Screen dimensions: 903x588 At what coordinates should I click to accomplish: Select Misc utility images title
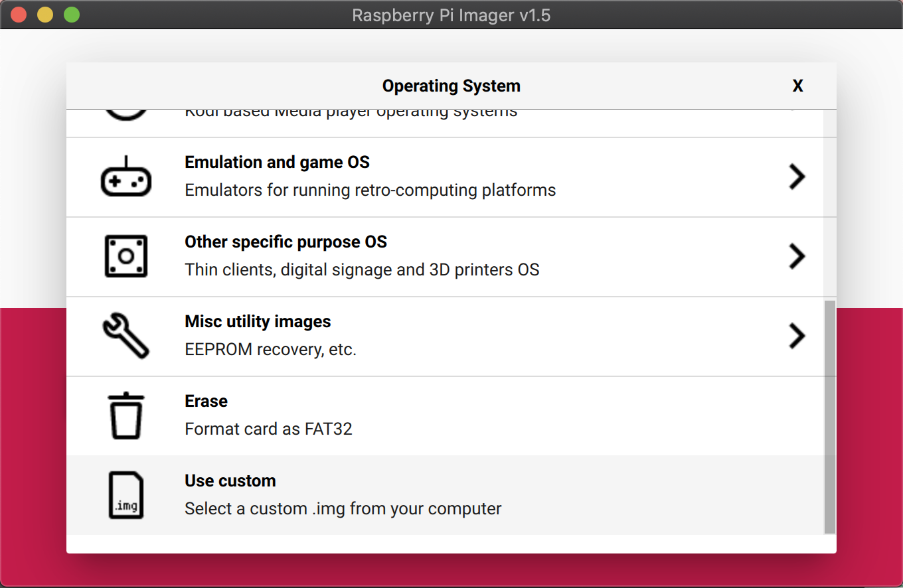click(x=258, y=322)
